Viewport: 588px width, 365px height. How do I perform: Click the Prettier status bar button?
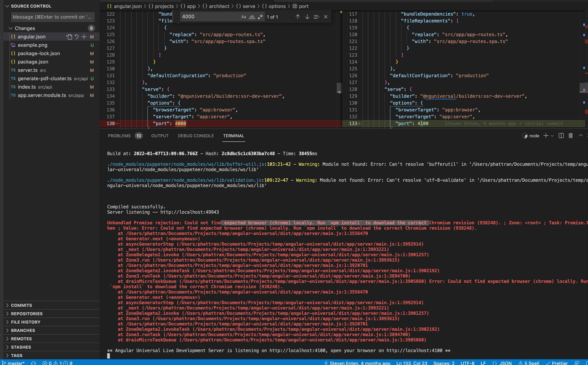click(557, 363)
